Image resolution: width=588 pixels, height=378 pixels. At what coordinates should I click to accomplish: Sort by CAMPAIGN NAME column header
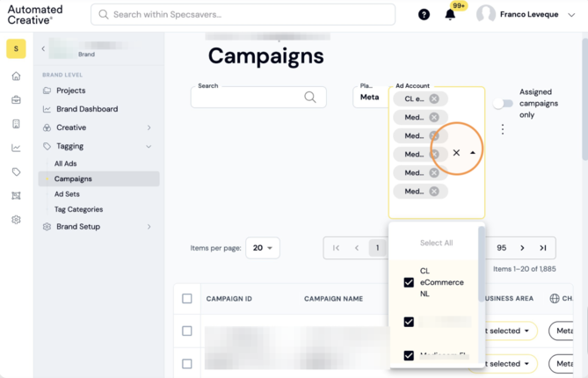(x=333, y=299)
